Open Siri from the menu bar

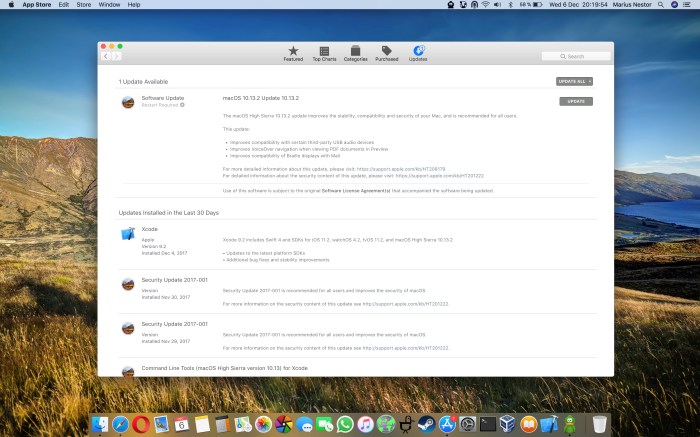(x=675, y=4)
